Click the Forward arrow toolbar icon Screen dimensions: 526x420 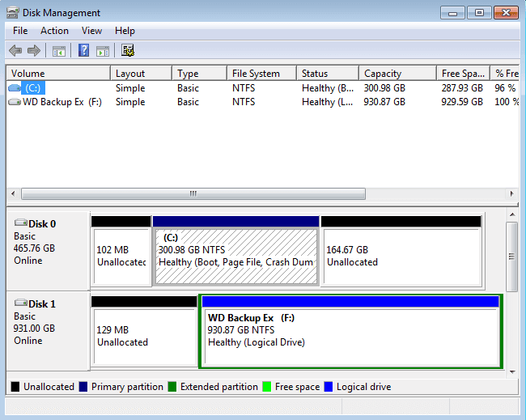(x=34, y=51)
